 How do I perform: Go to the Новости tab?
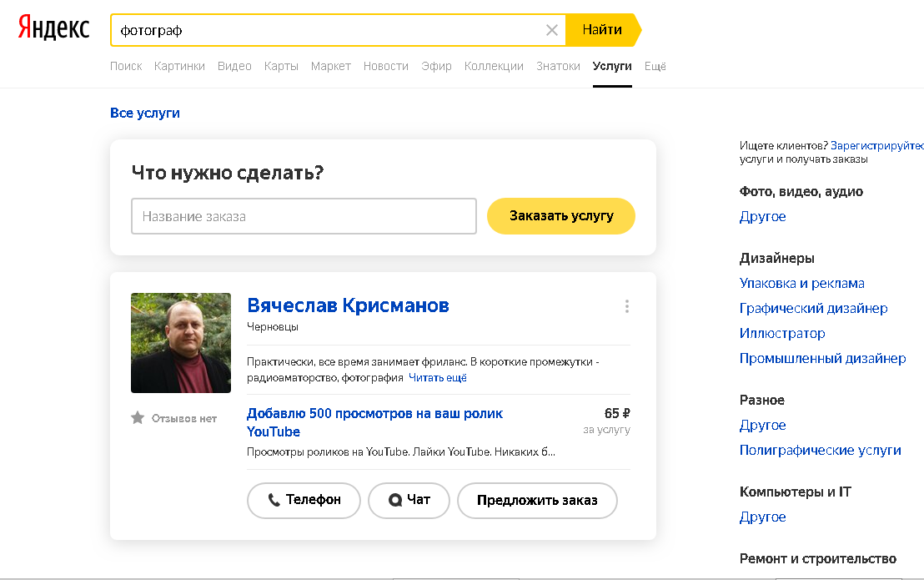tap(386, 66)
